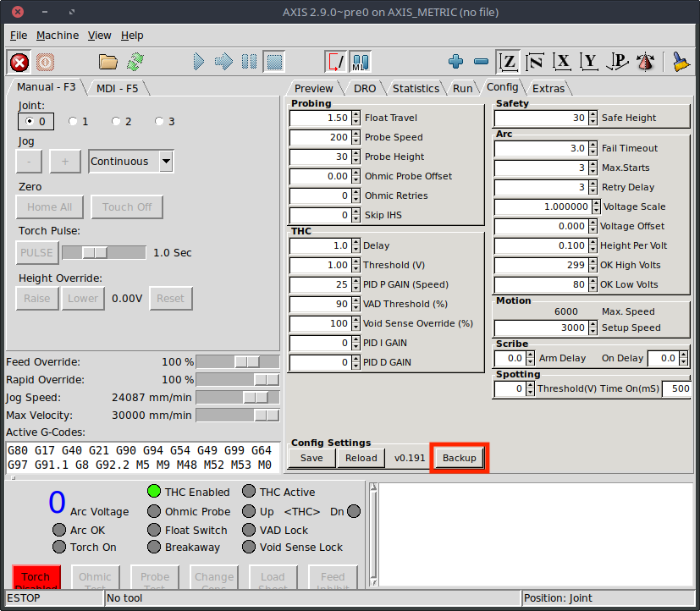Click Raise height override button

pyautogui.click(x=37, y=298)
